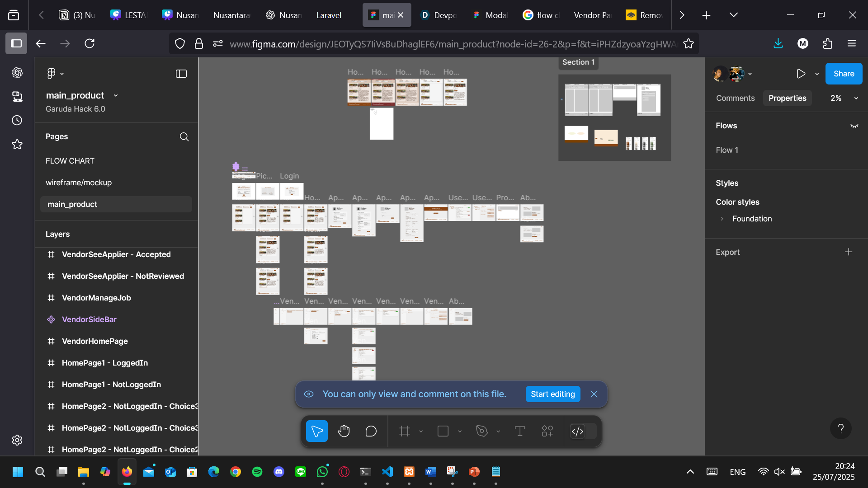Select the Comment tool bubble

[371, 432]
